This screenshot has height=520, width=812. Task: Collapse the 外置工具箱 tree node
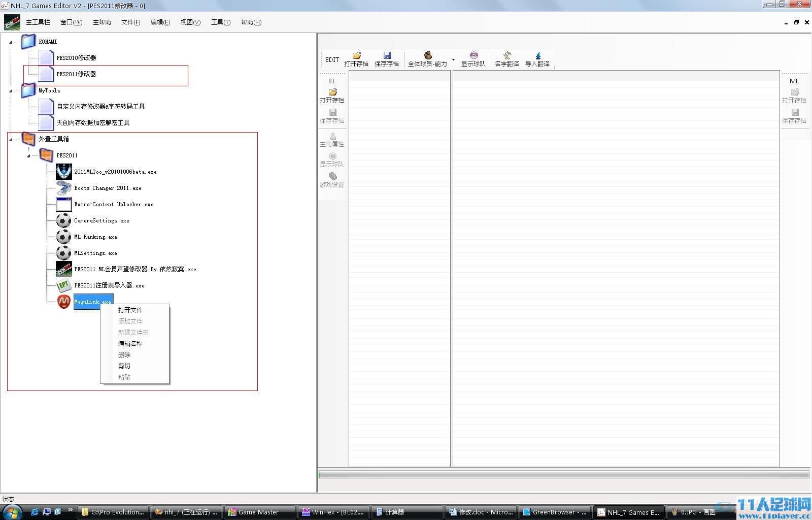tap(11, 140)
